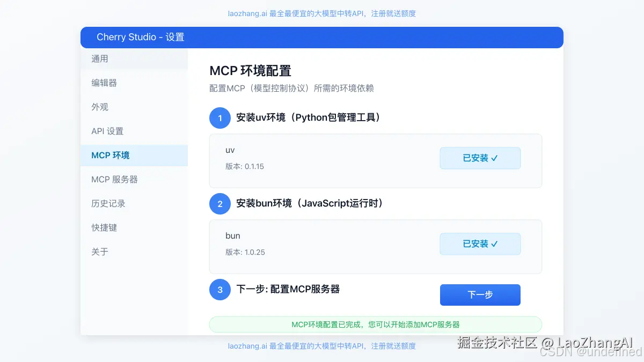Screen dimensions: 644x362
Task: Click the uv 已安装 button
Action: (480, 158)
